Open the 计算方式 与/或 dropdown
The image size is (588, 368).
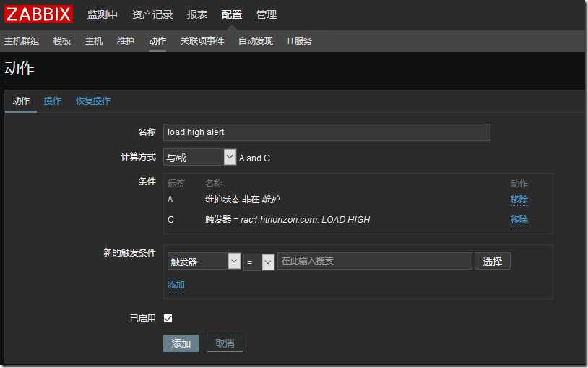pos(199,158)
